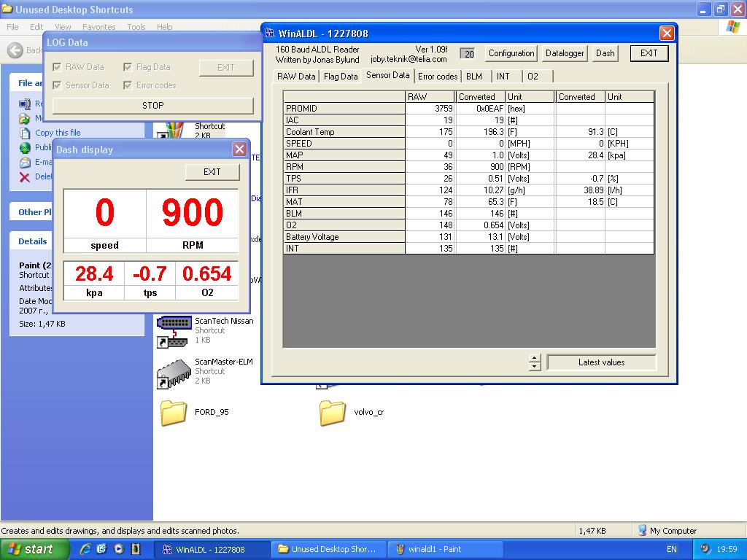Viewport: 747px width, 560px height.
Task: Select the ScanMaster-ELM chip icon
Action: click(x=174, y=374)
